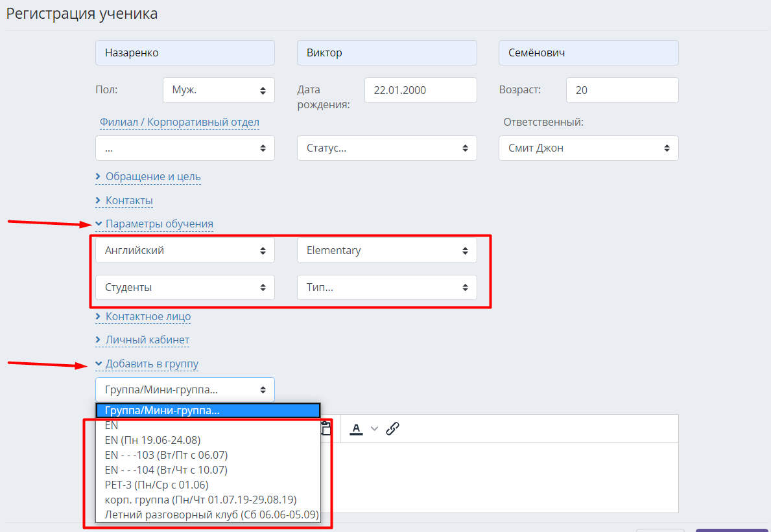The height and width of the screenshot is (532, 771).
Task: Pick корп. группа (Пн/Чт 01.07.19-29.08.19)
Action: (x=208, y=500)
